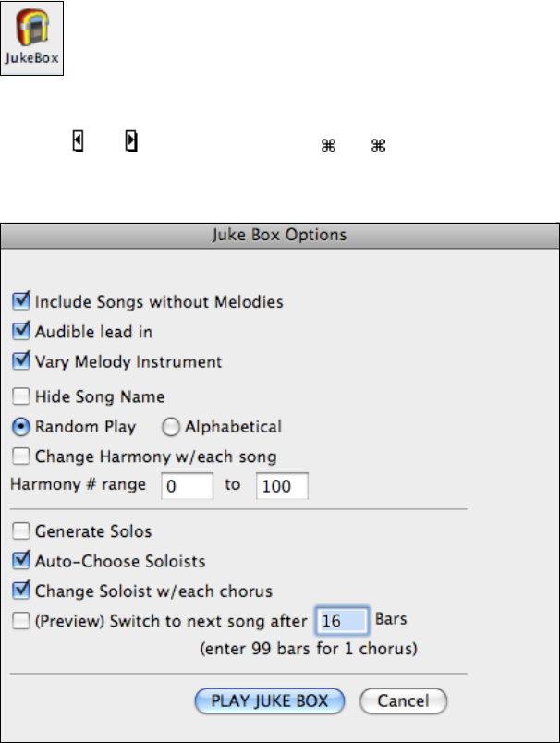
Task: Click the Harmony range maximum field
Action: click(x=282, y=485)
